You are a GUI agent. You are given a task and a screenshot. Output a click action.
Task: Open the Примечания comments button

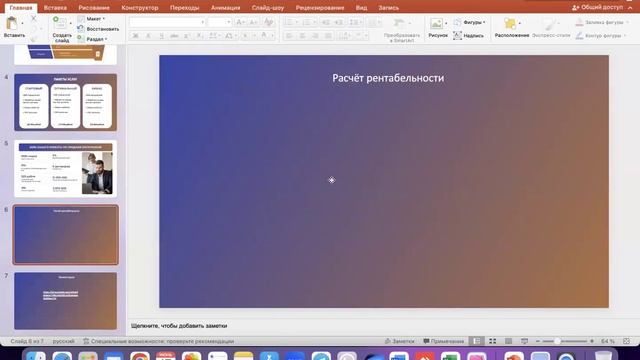coord(443,341)
